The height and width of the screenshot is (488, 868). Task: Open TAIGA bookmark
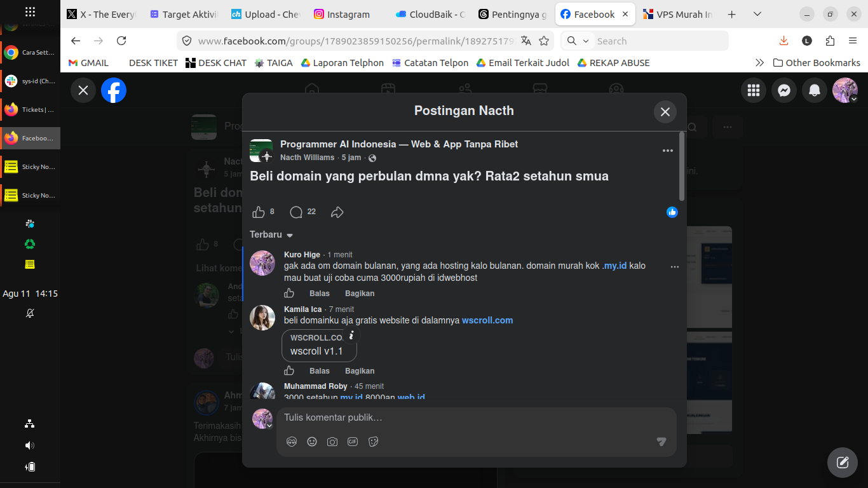[274, 63]
